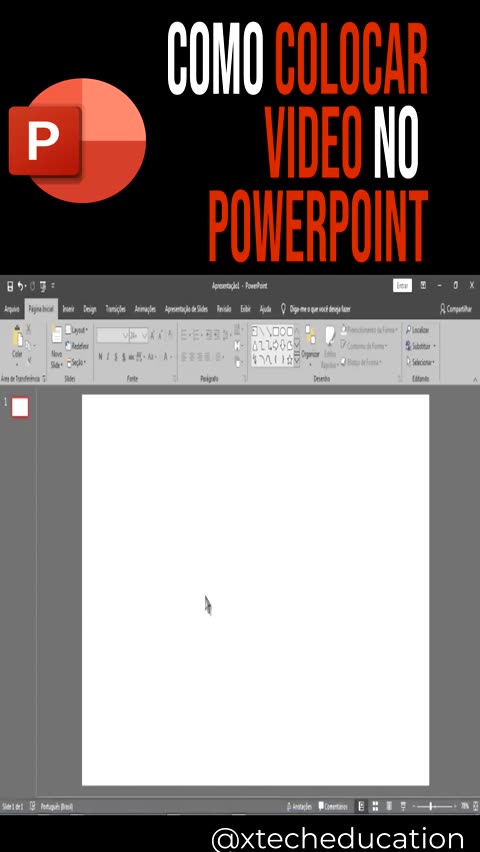Switch to Normal view icon in status bar

[361, 806]
